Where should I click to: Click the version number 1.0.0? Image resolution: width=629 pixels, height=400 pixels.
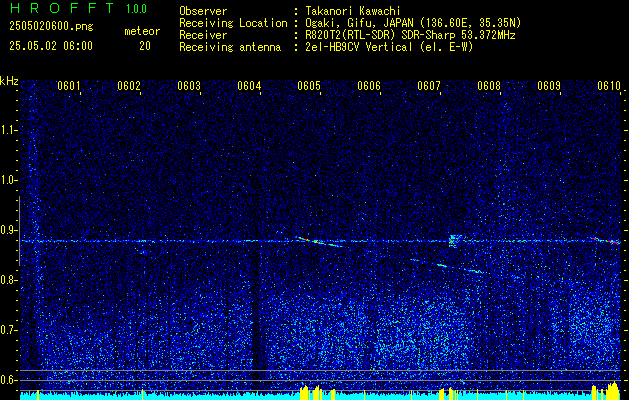coord(136,9)
